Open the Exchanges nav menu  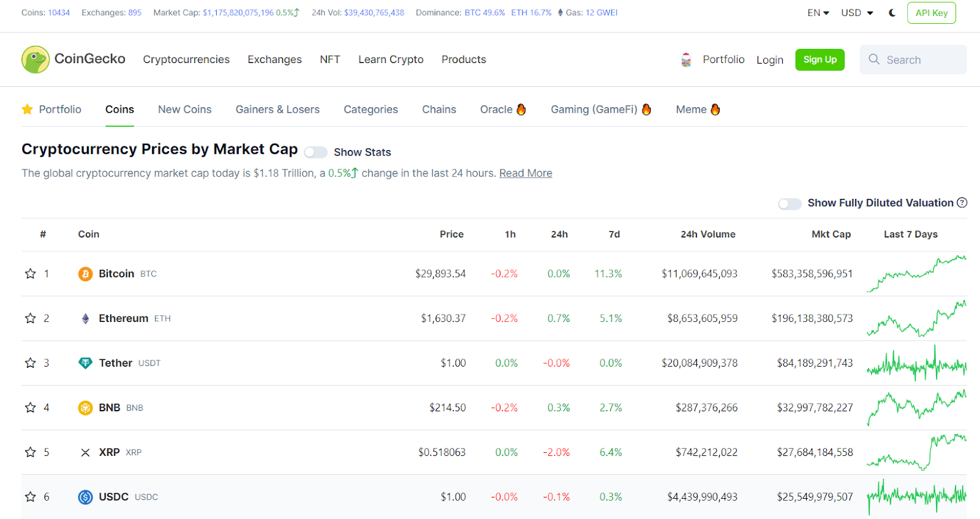click(274, 59)
